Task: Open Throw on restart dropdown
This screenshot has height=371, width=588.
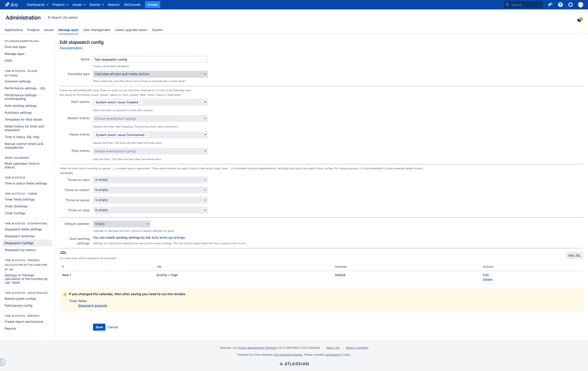Action: click(150, 190)
